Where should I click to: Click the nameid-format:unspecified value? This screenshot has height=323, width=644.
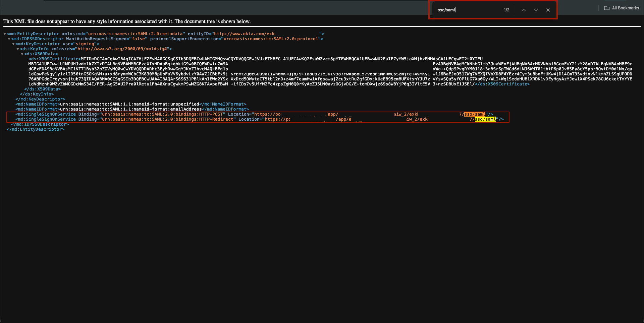129,104
